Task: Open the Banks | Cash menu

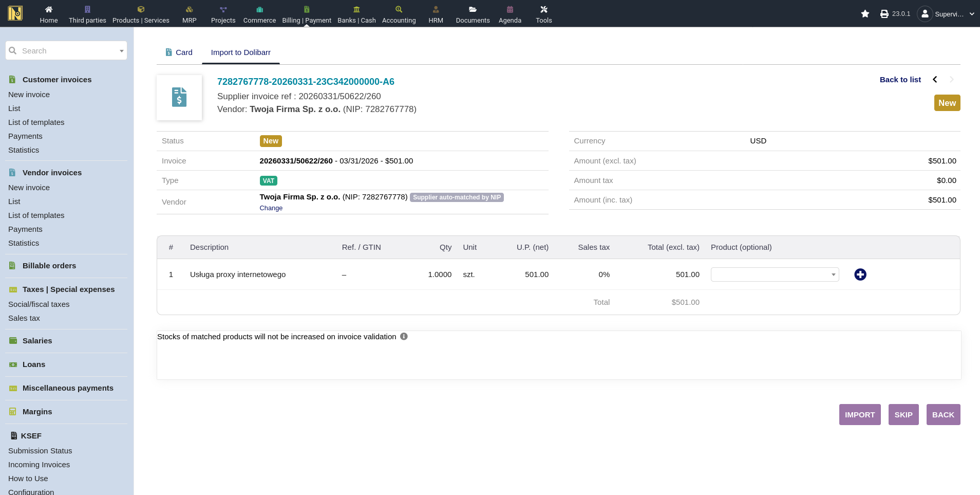Action: (356, 14)
